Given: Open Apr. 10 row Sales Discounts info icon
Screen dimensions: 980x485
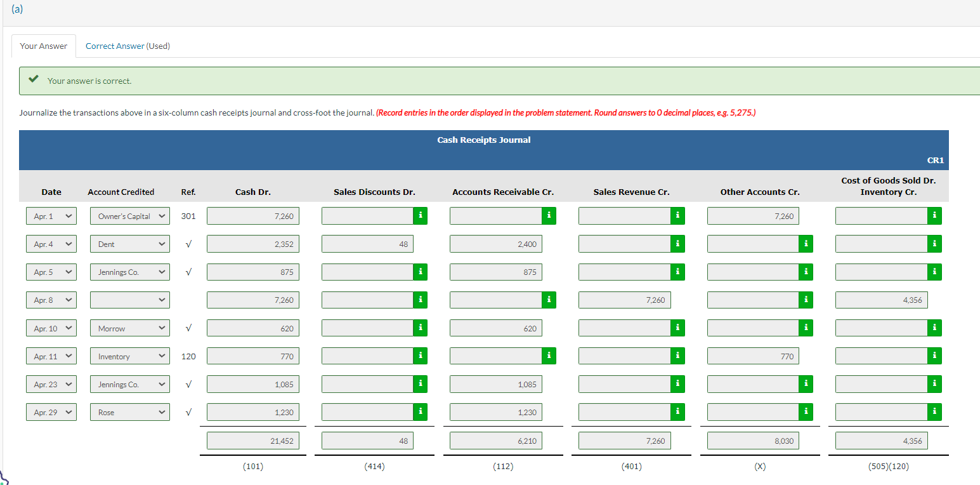Looking at the screenshot, I should click(421, 328).
